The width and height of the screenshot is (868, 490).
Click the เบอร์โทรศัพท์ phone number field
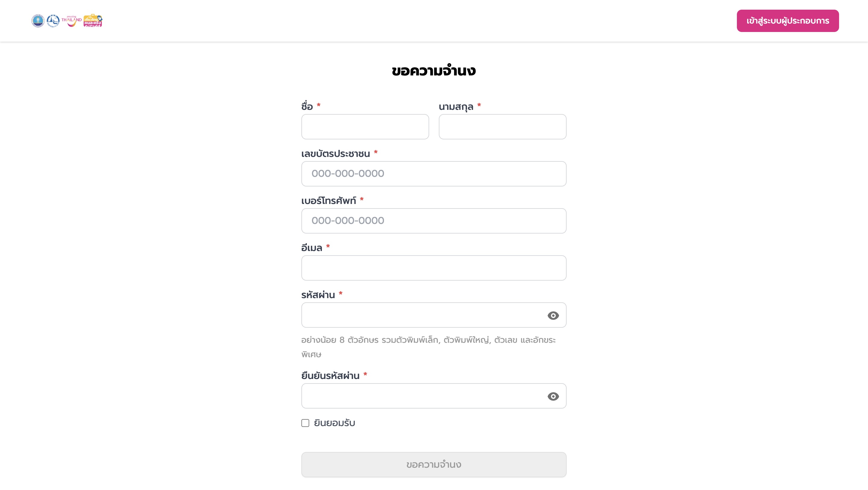(434, 221)
